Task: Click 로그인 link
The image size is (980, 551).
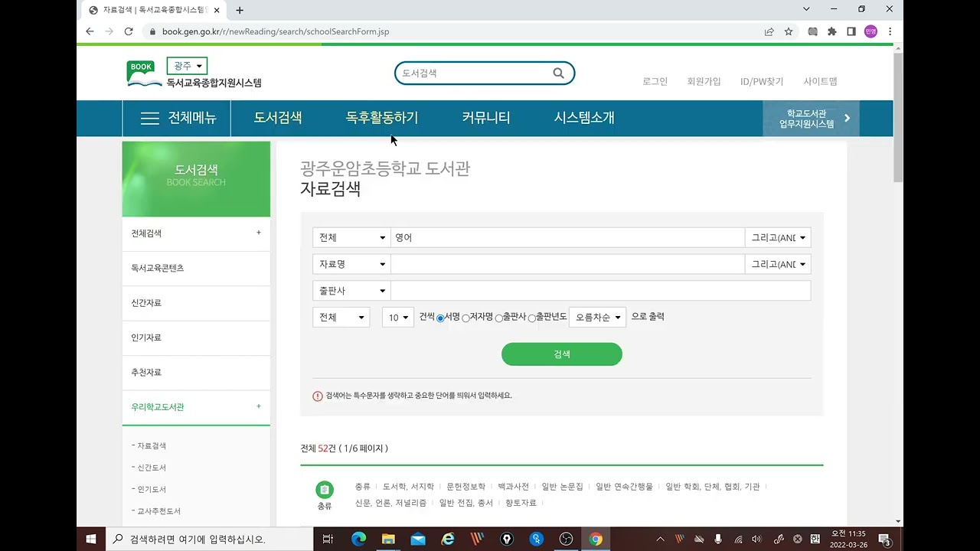Action: coord(655,81)
